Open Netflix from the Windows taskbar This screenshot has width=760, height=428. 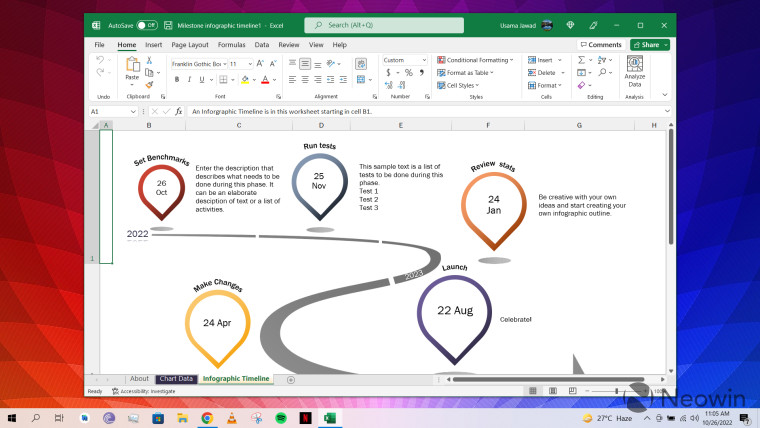pos(305,418)
